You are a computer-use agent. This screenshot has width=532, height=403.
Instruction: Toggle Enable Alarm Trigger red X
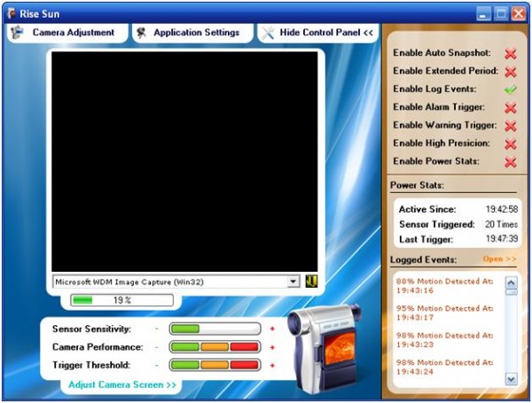[511, 108]
